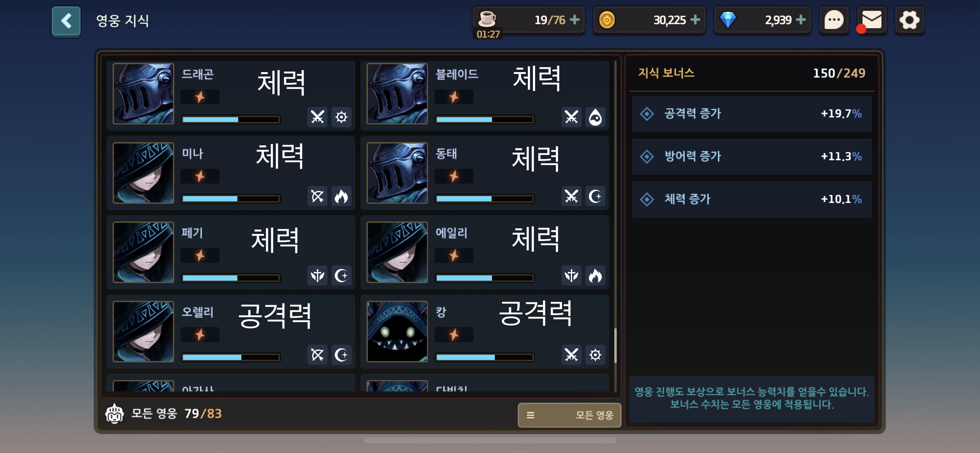This screenshot has width=980, height=453.
Task: Click the water drop icon on 블레이드 card
Action: point(595,117)
